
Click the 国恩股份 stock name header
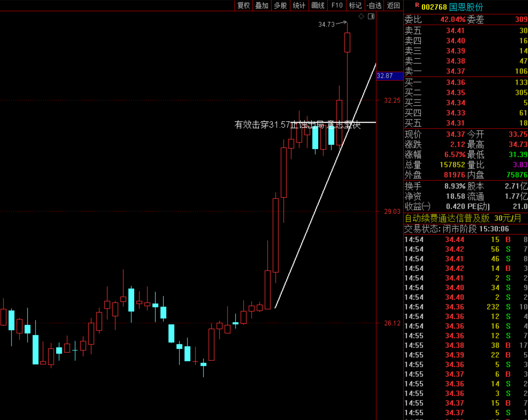pyautogui.click(x=466, y=7)
